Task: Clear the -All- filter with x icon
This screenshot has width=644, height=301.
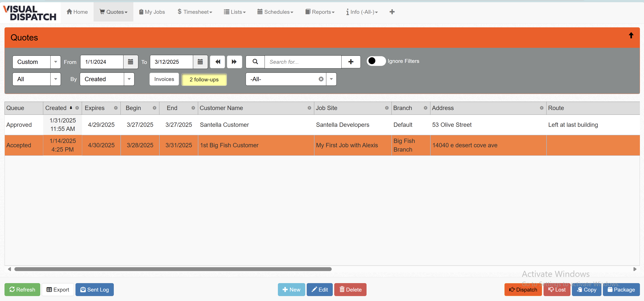Action: (321, 79)
